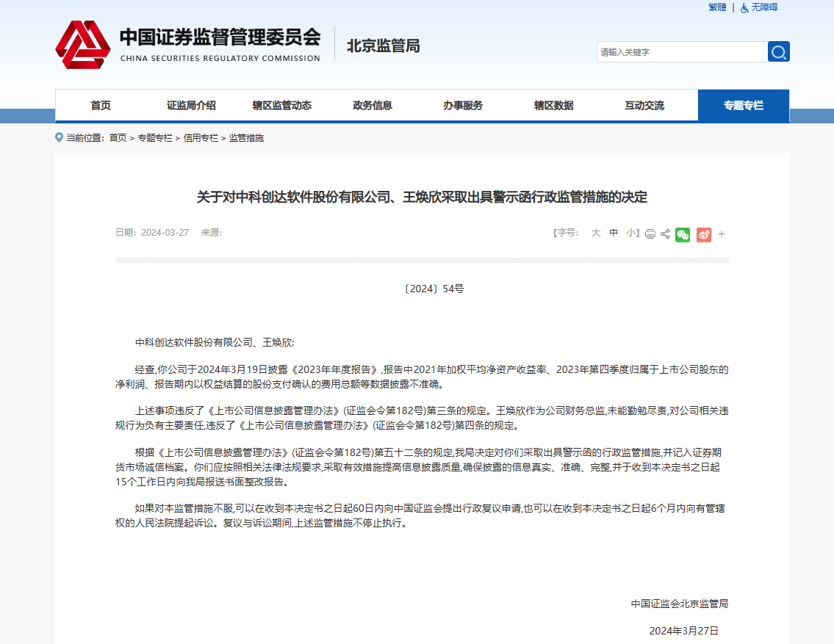The width and height of the screenshot is (834, 644).
Task: Click the closing date 2024年3月27日
Action: (684, 631)
